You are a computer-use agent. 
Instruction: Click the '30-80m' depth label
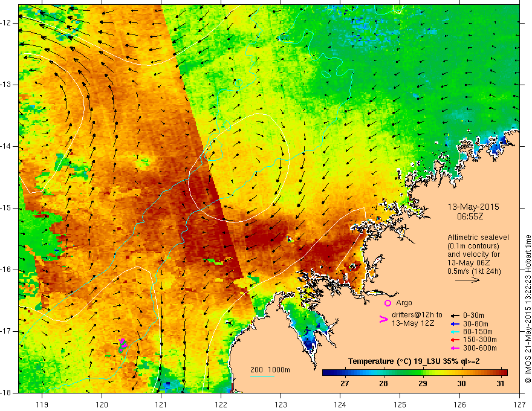(476, 324)
